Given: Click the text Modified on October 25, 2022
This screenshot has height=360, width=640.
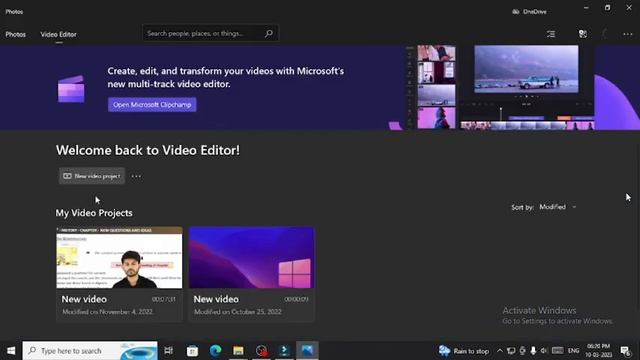Looking at the screenshot, I should pyautogui.click(x=238, y=312).
